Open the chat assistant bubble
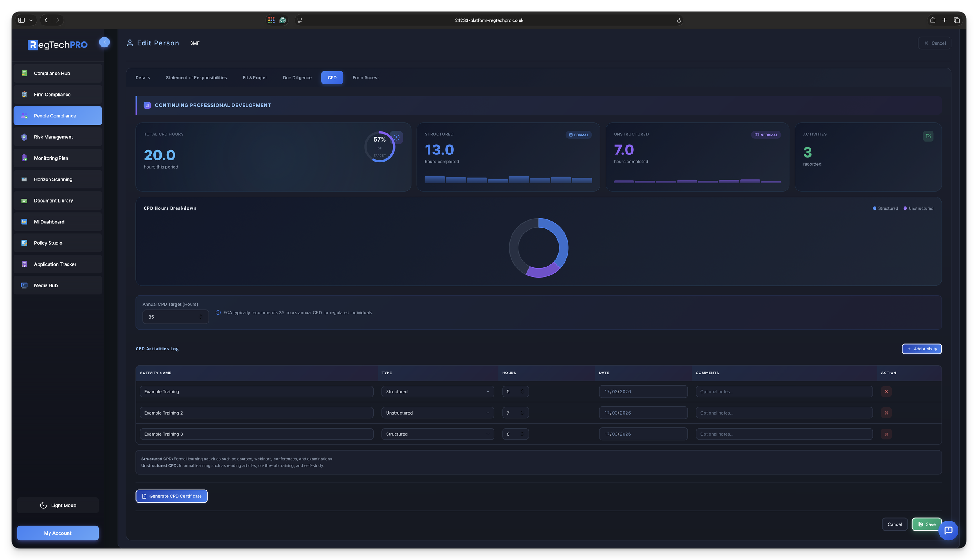978x560 pixels. pyautogui.click(x=948, y=530)
